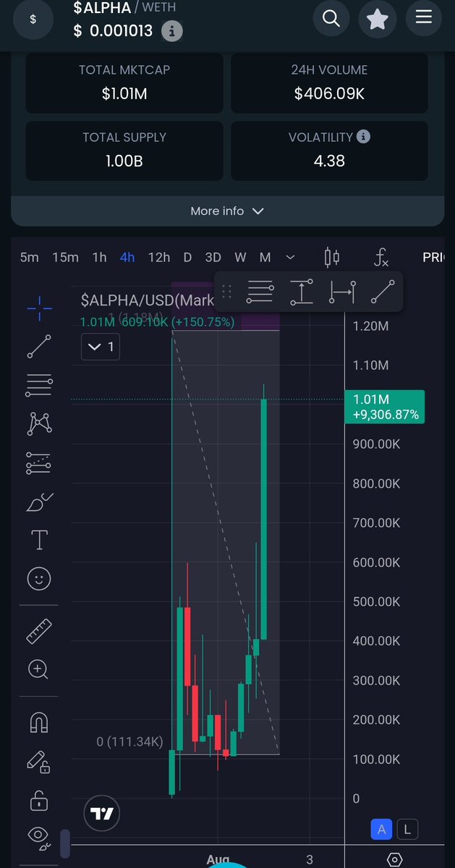Add $ALPHA to favorites with star icon
This screenshot has width=455, height=868.
(378, 18)
